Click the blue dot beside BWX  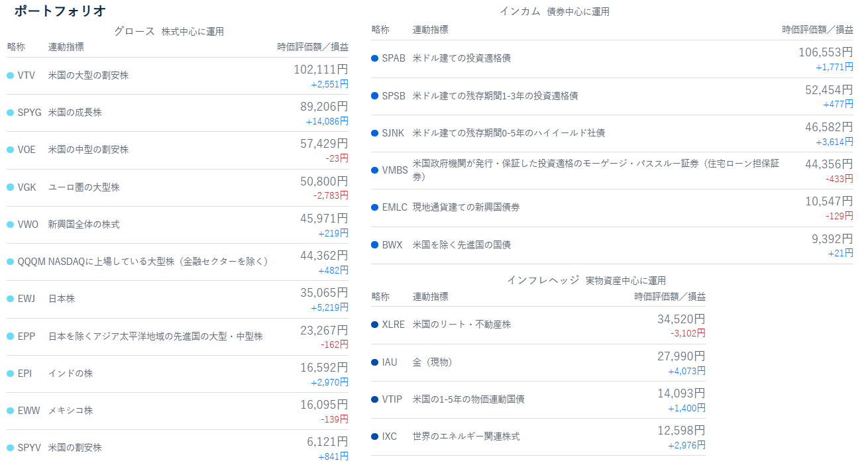tap(375, 245)
